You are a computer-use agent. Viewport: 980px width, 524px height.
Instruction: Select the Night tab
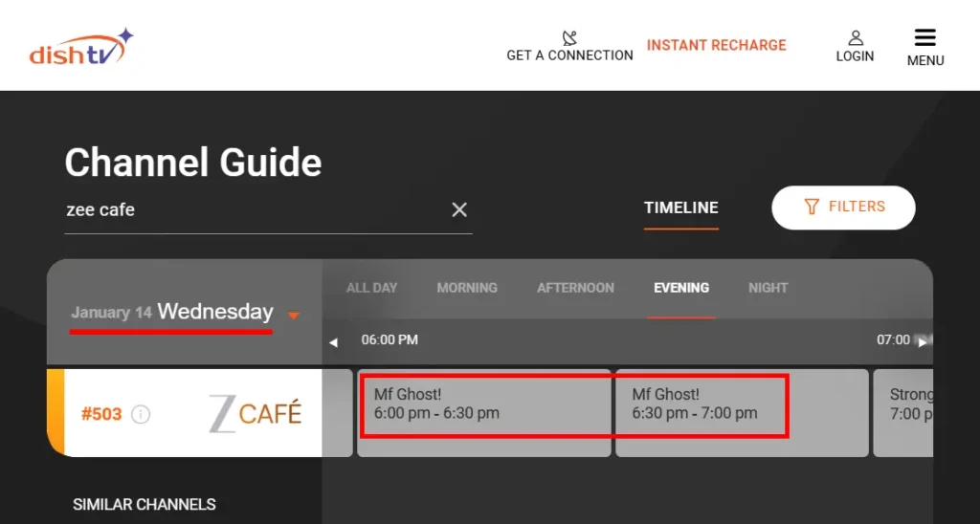[768, 288]
